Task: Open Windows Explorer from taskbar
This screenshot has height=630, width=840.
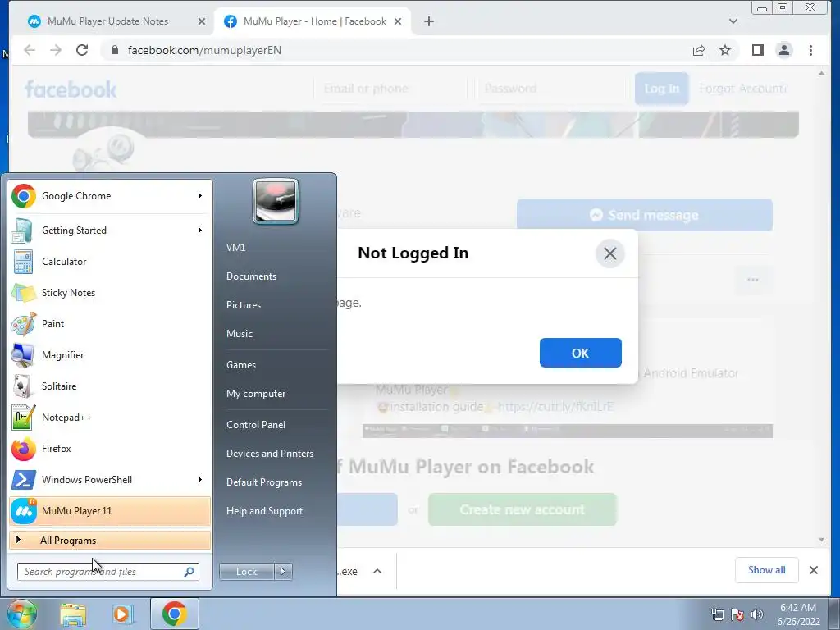Action: (73, 614)
